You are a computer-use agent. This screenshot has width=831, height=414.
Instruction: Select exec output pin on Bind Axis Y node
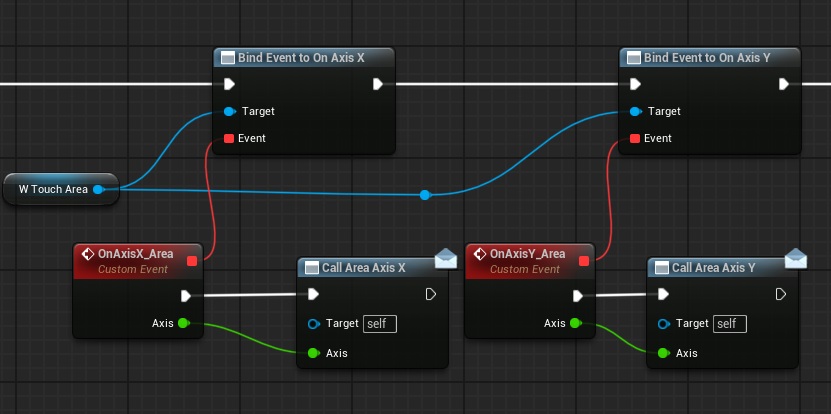[x=784, y=84]
